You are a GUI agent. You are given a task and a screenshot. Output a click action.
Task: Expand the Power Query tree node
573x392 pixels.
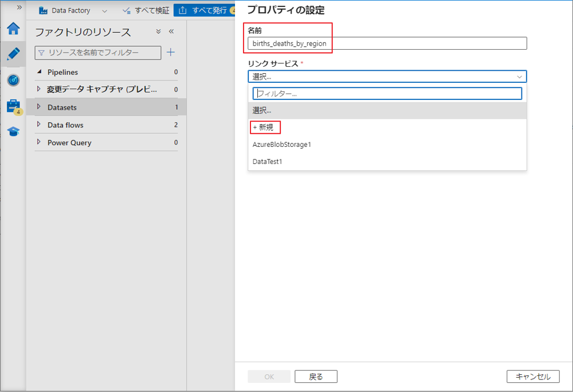coord(39,142)
